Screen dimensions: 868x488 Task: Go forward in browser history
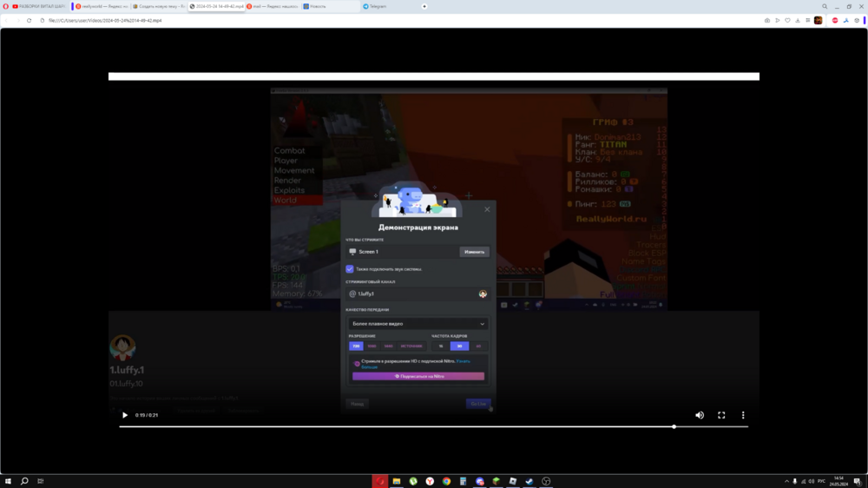(x=17, y=21)
